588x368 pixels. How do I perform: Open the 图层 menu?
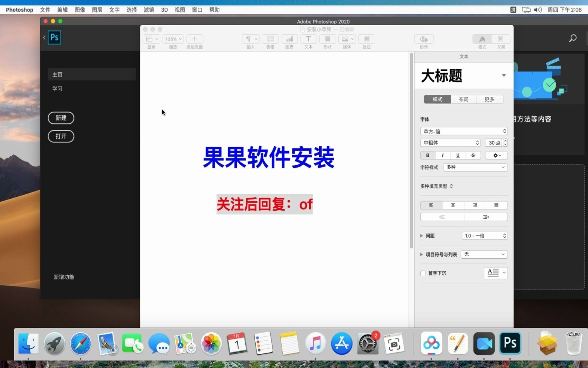97,10
